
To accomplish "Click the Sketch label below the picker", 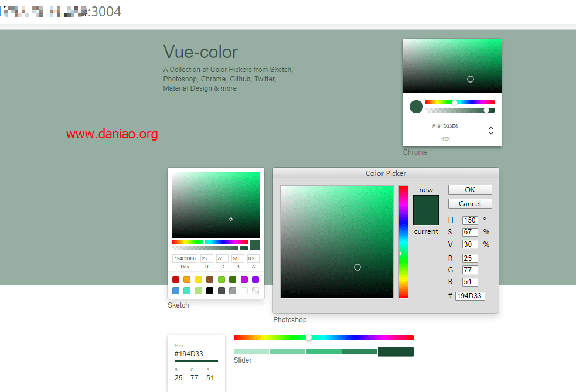I will coord(178,305).
